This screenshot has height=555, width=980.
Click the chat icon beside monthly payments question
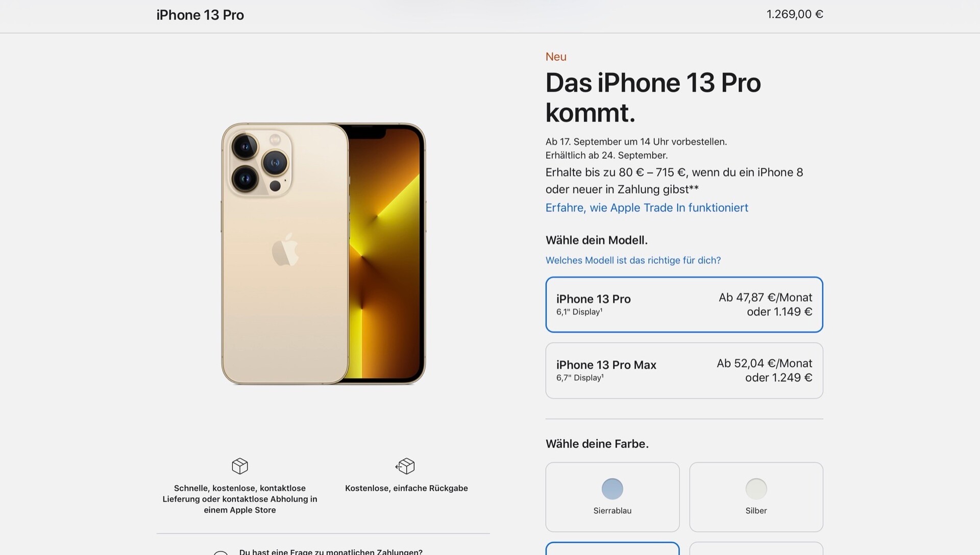[x=220, y=552]
